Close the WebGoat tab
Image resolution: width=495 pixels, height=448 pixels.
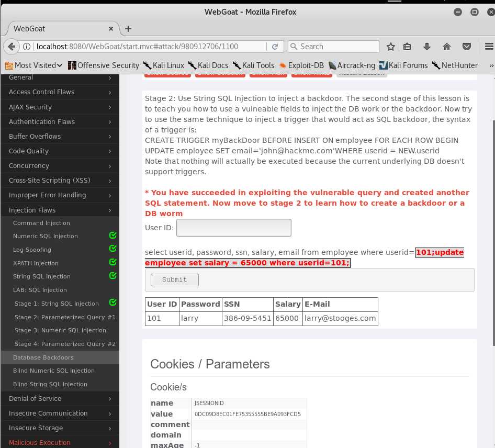tap(111, 29)
